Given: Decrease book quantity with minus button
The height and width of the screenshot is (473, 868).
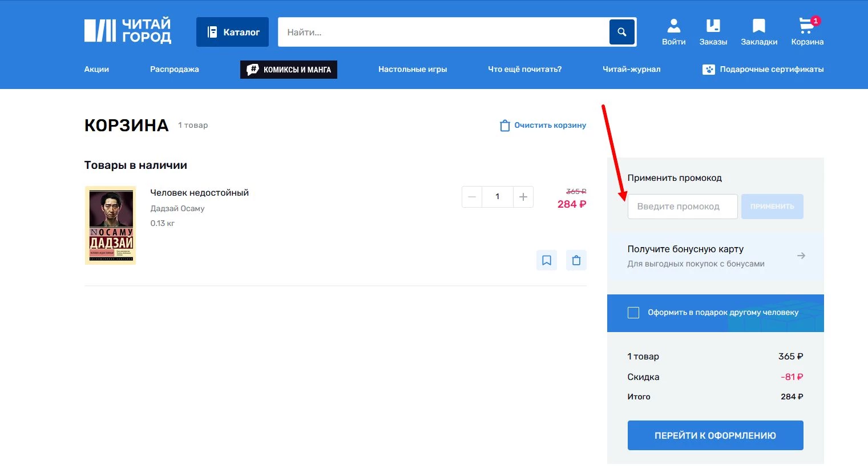Looking at the screenshot, I should 471,196.
